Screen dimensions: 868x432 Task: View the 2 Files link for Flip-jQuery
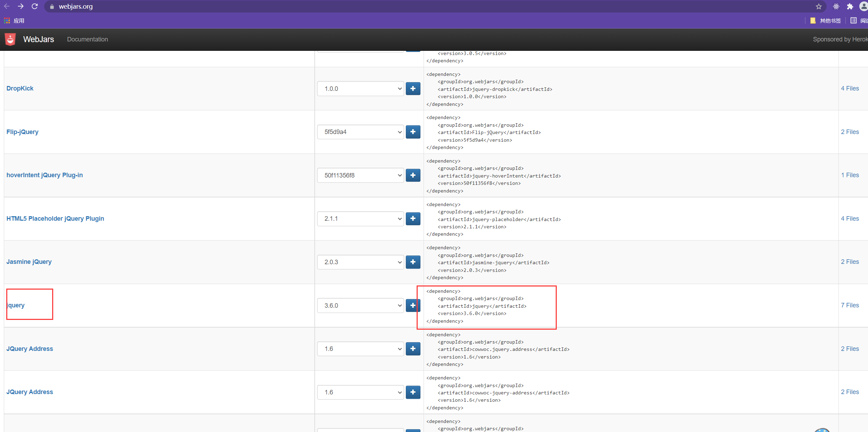pos(850,132)
